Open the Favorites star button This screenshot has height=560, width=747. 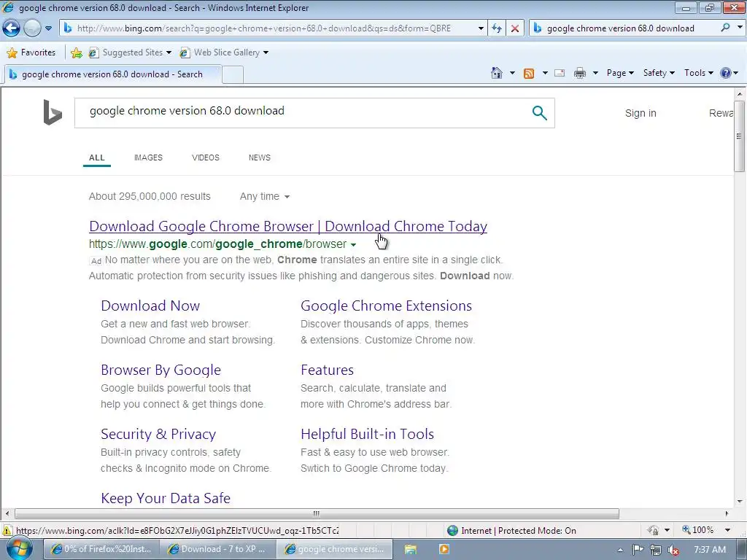31,52
